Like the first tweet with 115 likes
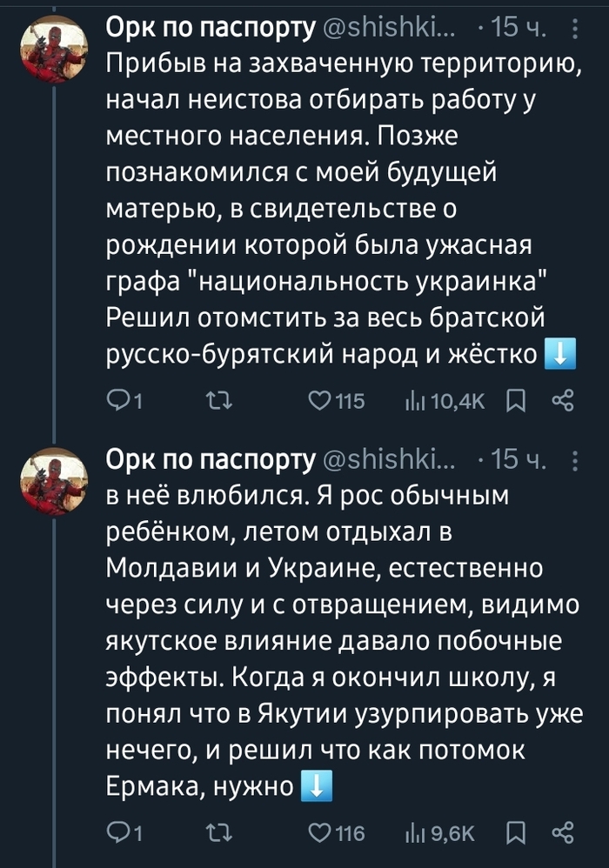This screenshot has width=609, height=868. click(x=322, y=399)
